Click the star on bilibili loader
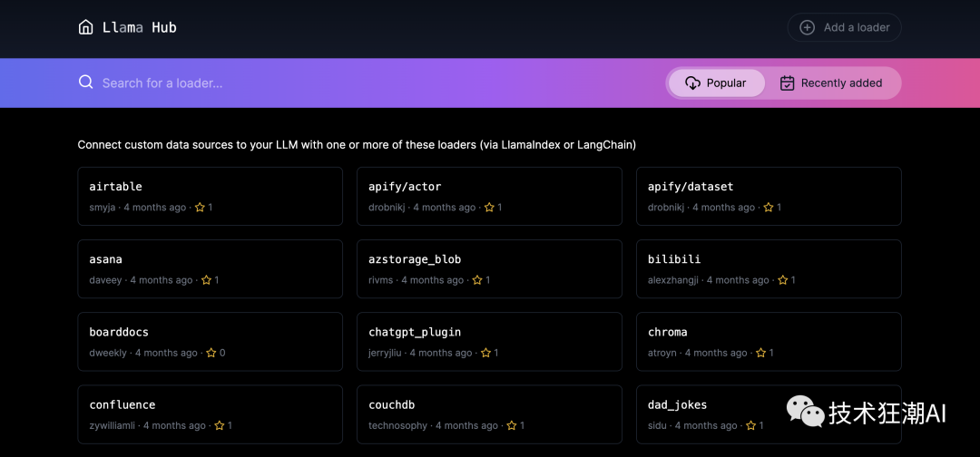The height and width of the screenshot is (457, 980). pos(782,280)
